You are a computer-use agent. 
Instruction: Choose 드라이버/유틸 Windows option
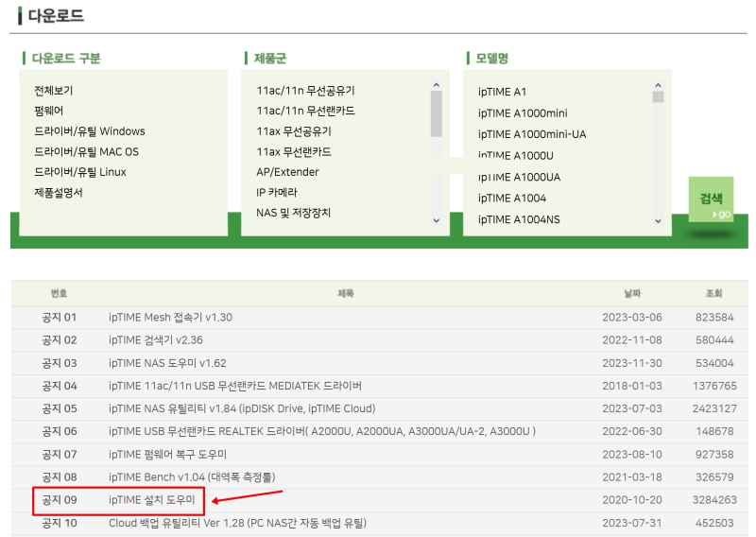tap(90, 131)
